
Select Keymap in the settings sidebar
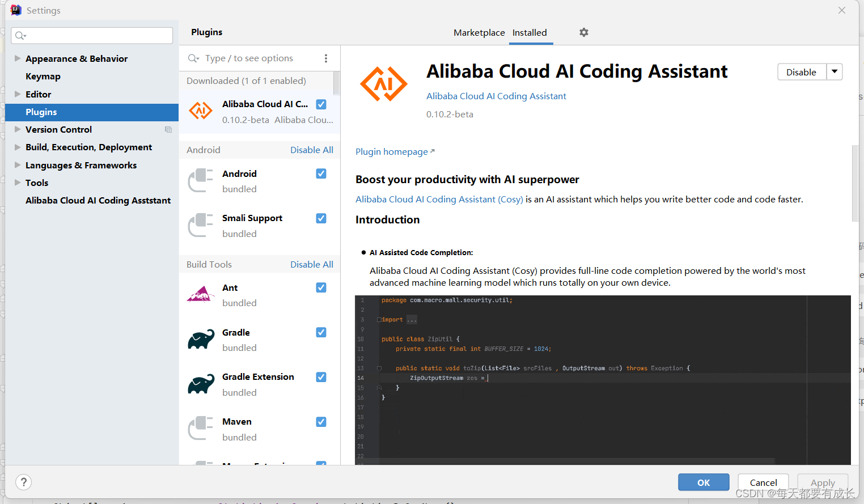[44, 76]
